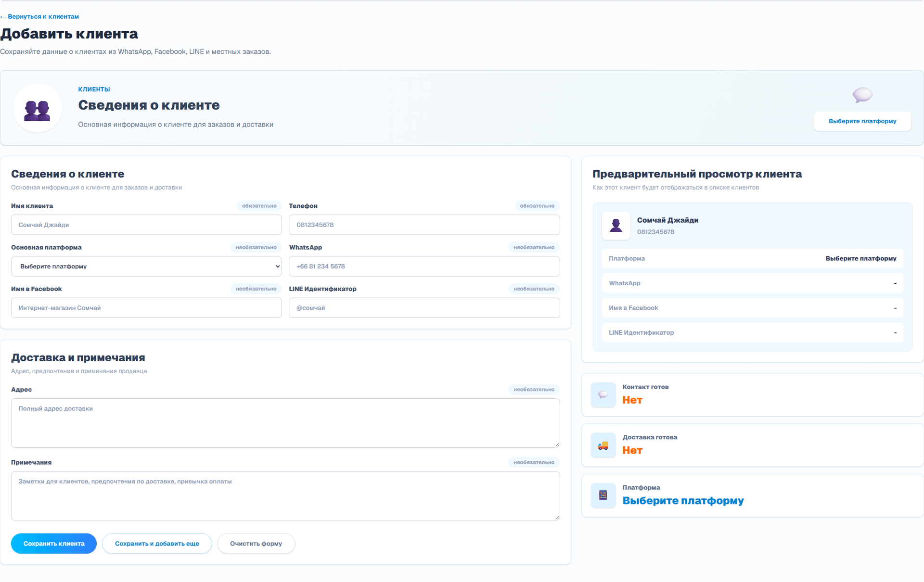Click the customer avatar icon in preview card
Viewport: 924px width, 582px height.
pos(616,226)
